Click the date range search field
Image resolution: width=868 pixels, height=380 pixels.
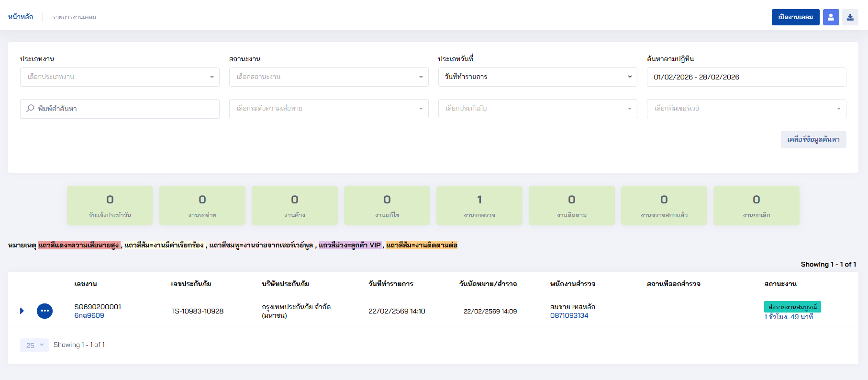(746, 77)
